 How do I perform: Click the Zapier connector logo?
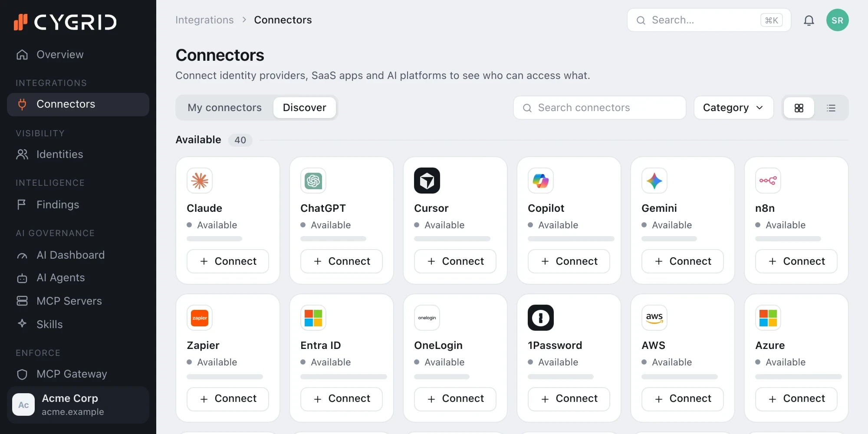point(200,318)
